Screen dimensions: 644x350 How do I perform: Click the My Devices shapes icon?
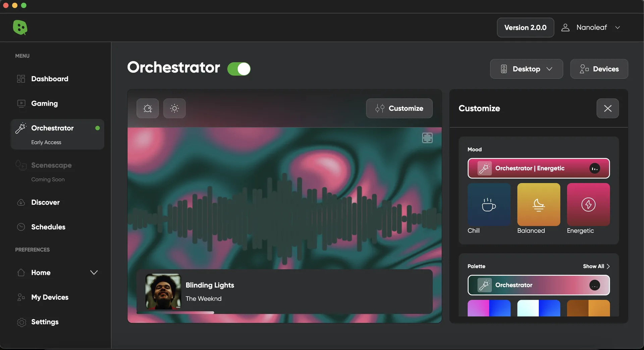pyautogui.click(x=21, y=297)
